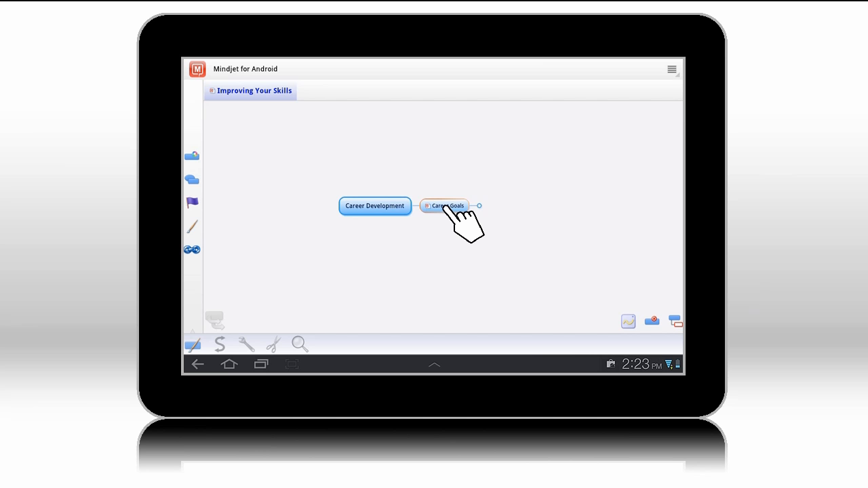The height and width of the screenshot is (488, 868).
Task: Select the Career Development central topic
Action: click(x=375, y=206)
